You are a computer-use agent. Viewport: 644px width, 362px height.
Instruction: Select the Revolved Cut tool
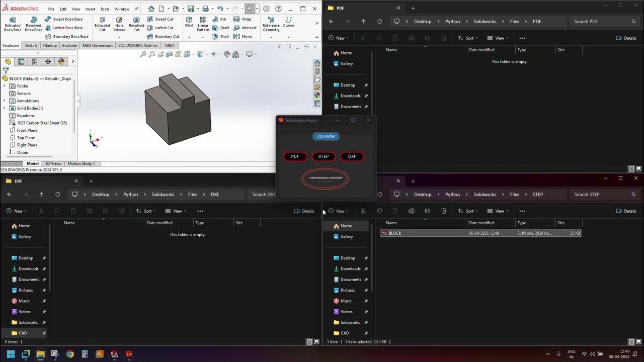(x=136, y=24)
